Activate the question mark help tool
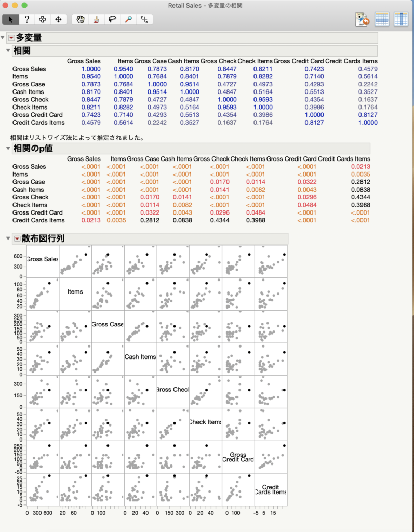 (x=26, y=19)
